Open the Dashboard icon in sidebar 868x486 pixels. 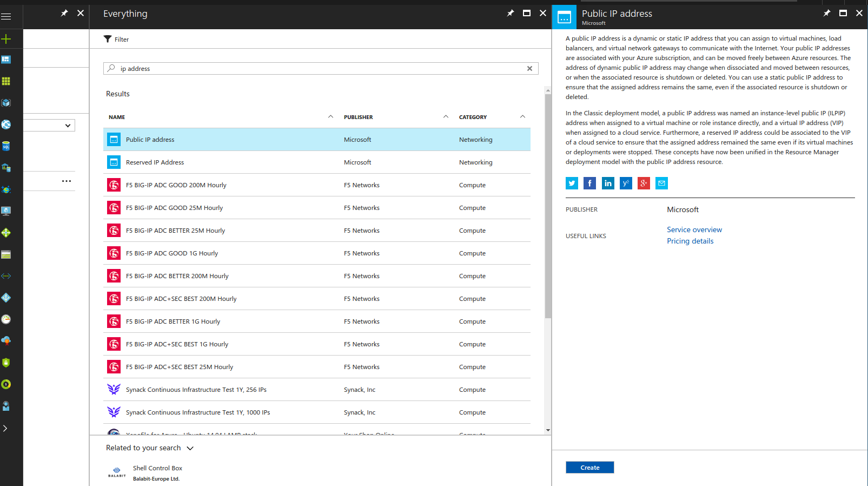6,60
